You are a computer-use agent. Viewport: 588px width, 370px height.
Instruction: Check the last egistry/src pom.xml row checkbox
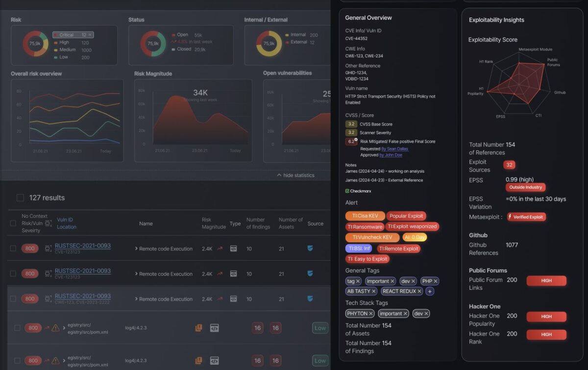tap(18, 361)
